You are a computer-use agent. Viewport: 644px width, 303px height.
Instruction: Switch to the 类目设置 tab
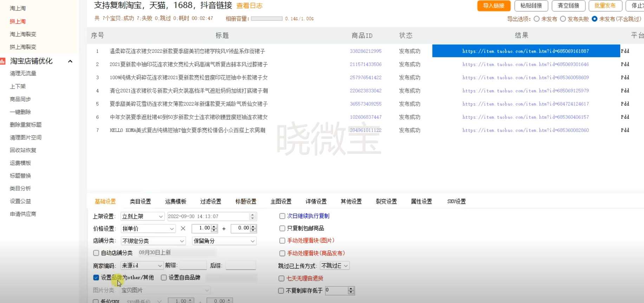(141, 201)
